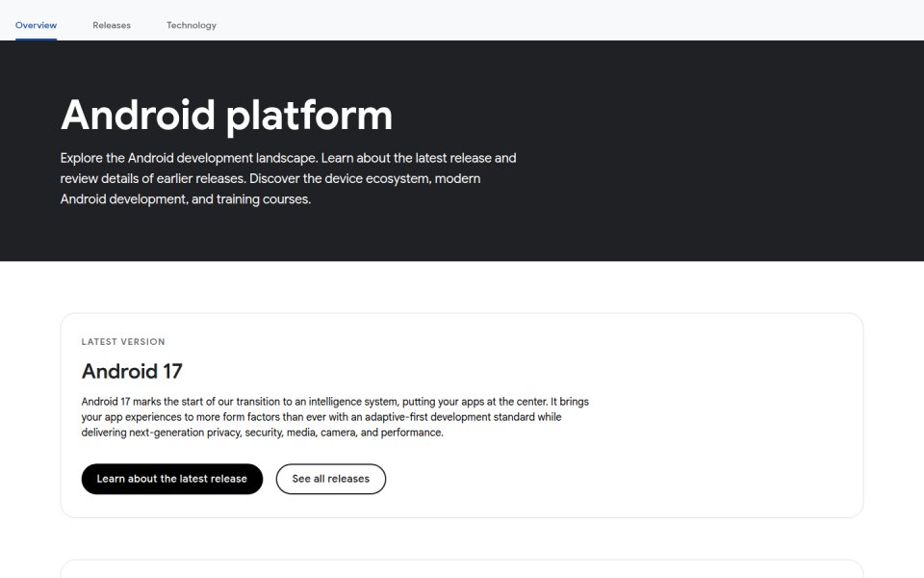
Task: Click the line starting "delivering next-generation privacy"
Action: [x=262, y=433]
